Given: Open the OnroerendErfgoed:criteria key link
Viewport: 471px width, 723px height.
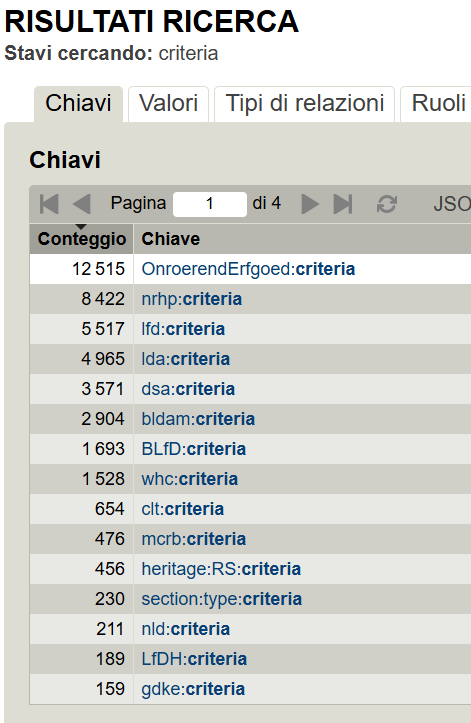Looking at the screenshot, I should [x=248, y=269].
